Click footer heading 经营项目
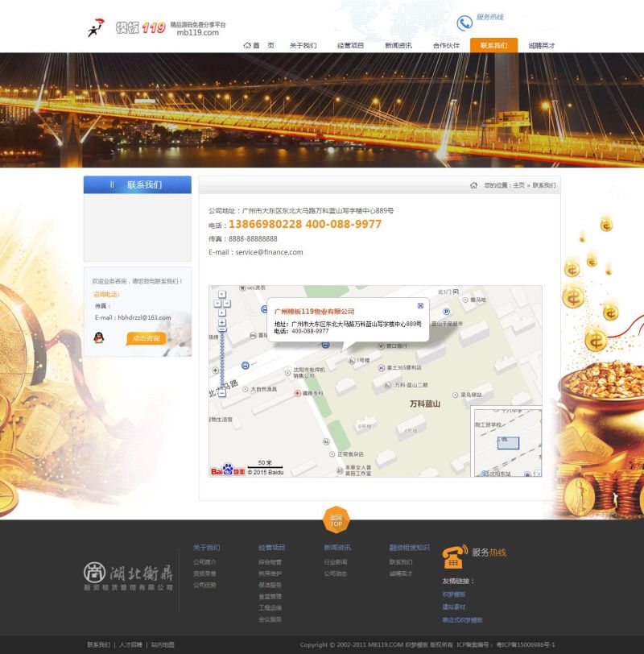The width and height of the screenshot is (644, 654). point(272,548)
